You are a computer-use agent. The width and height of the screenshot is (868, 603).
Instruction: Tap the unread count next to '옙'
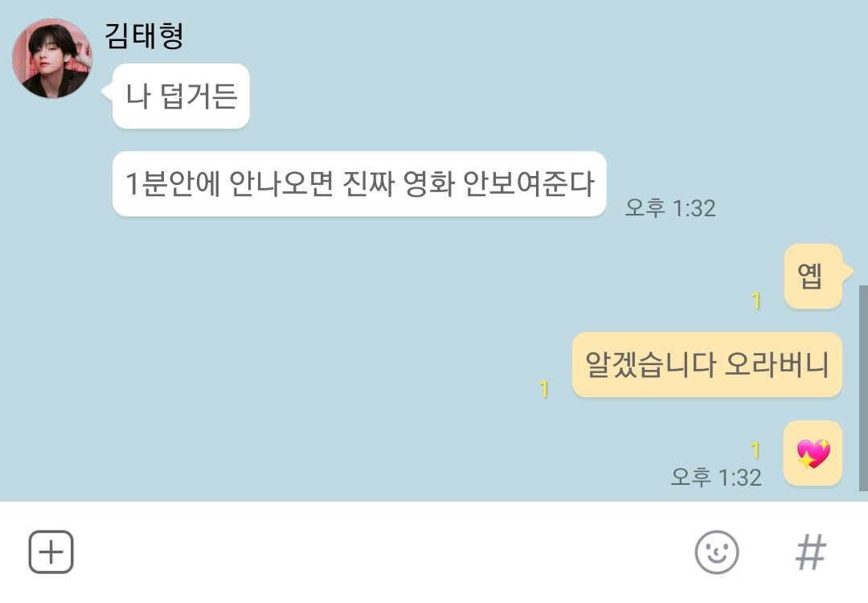(755, 301)
